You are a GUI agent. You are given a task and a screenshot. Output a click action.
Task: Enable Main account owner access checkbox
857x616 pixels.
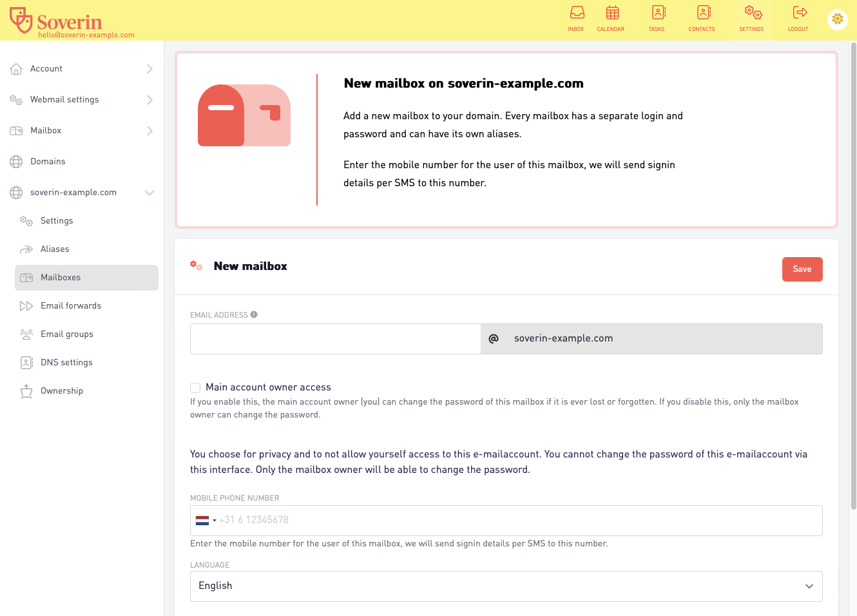(195, 388)
